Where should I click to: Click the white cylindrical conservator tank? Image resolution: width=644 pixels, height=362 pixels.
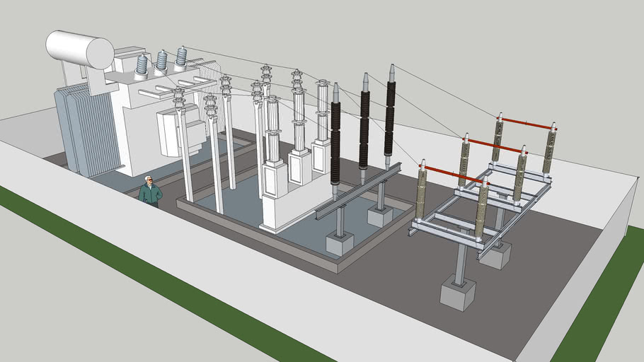(x=79, y=49)
